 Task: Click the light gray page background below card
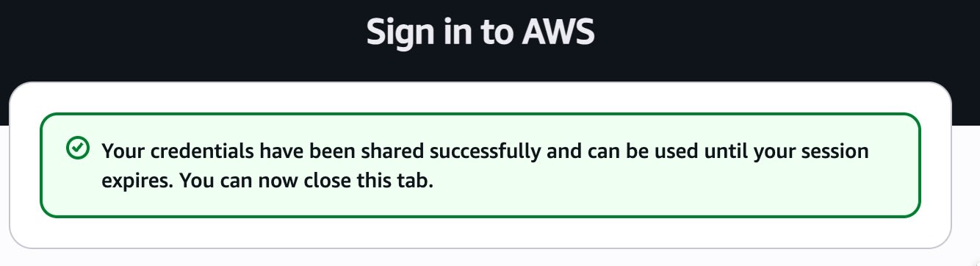(480, 259)
